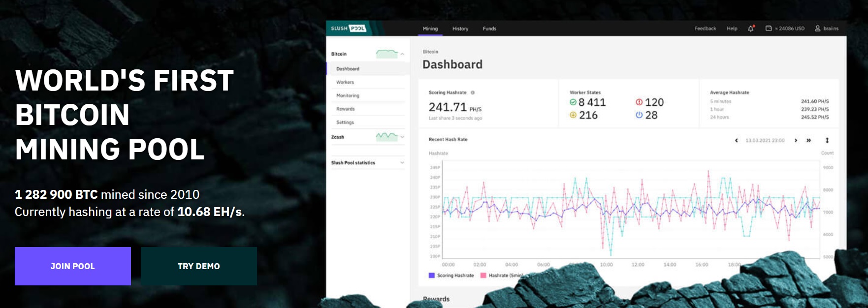This screenshot has width=868, height=308.
Task: Open notifications bell icon
Action: point(751,29)
